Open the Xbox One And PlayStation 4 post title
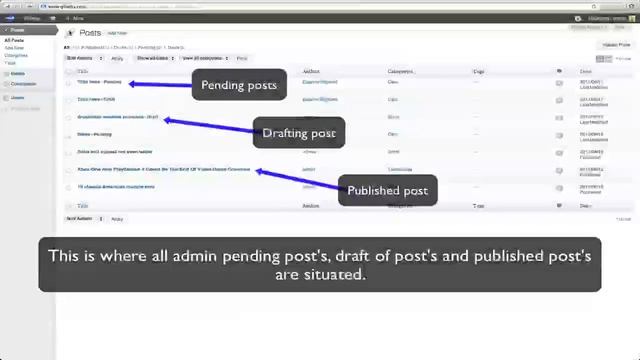640x360 pixels. [x=164, y=169]
